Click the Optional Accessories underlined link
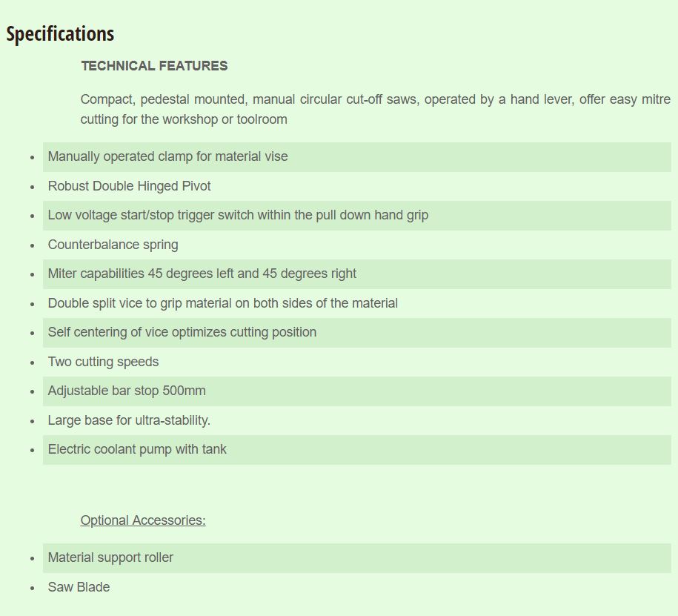The image size is (678, 616). click(143, 520)
